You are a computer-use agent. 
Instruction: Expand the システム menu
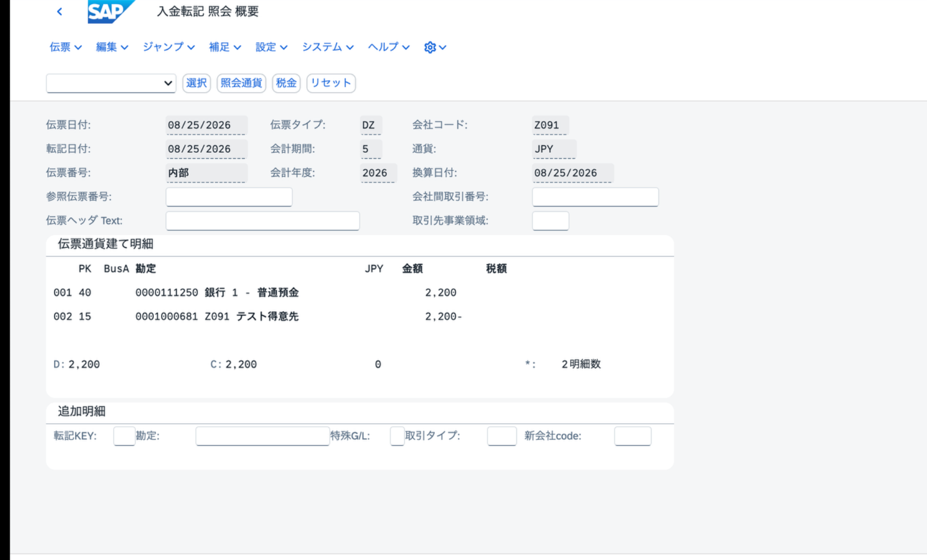tap(327, 47)
